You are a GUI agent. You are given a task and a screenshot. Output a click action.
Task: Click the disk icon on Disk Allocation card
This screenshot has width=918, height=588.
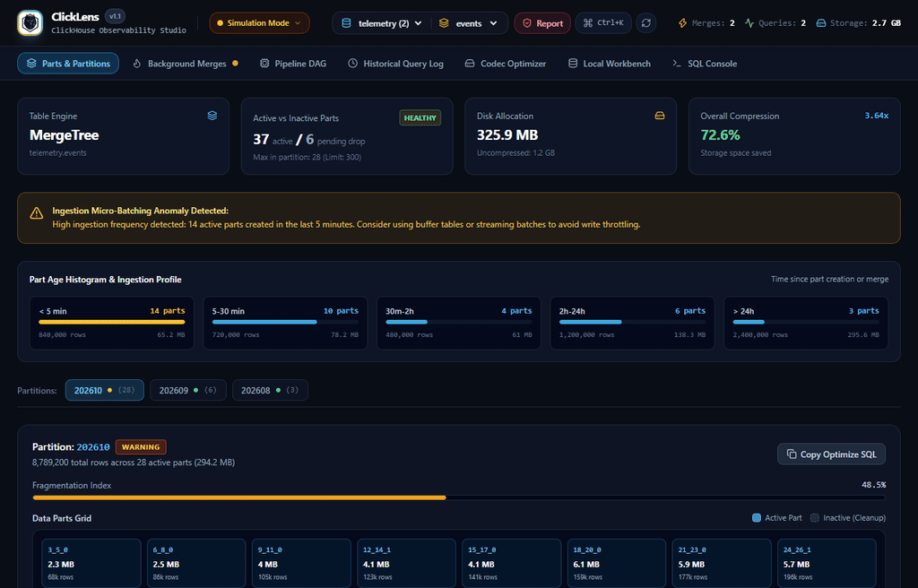(660, 116)
